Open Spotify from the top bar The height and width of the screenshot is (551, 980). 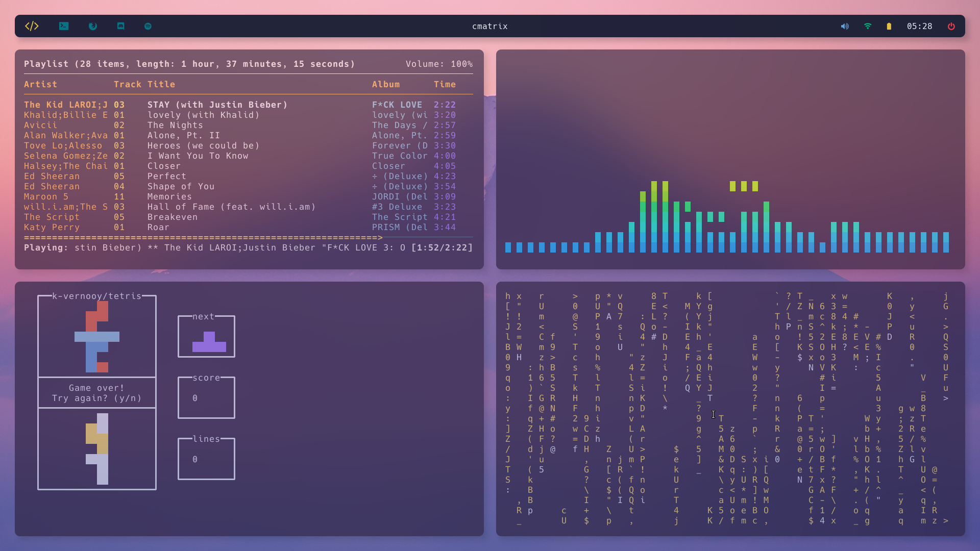coord(148,26)
